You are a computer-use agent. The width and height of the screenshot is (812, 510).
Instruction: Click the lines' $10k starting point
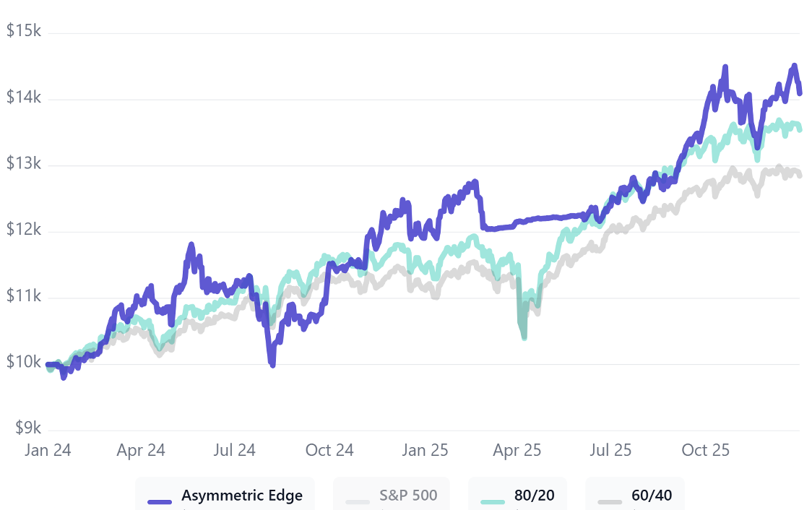pyautogui.click(x=48, y=365)
